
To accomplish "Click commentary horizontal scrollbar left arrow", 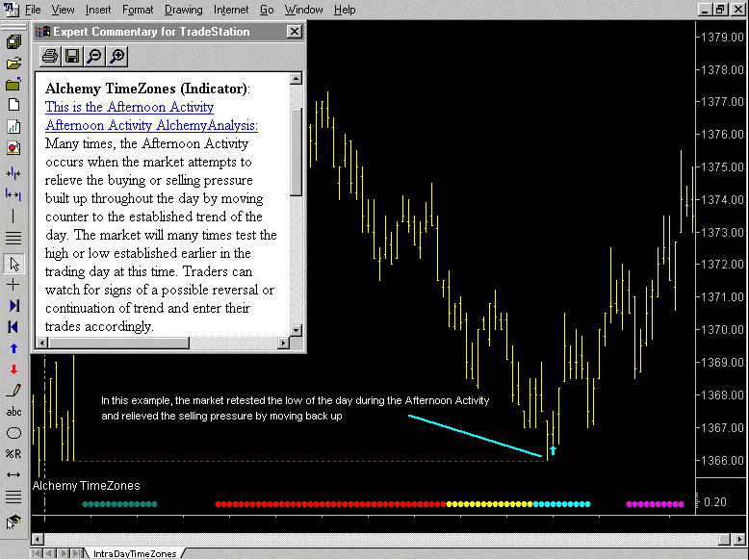I will click(42, 343).
